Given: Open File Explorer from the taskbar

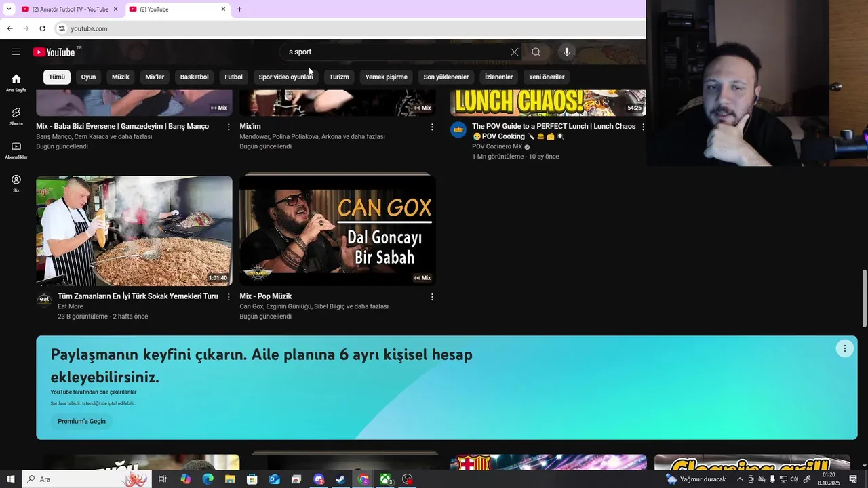Looking at the screenshot, I should pyautogui.click(x=230, y=479).
